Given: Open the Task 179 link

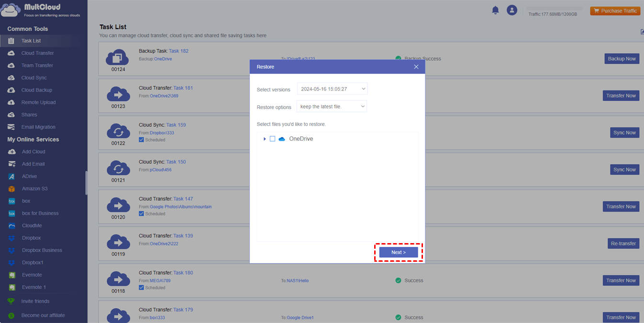Looking at the screenshot, I should [x=183, y=310].
